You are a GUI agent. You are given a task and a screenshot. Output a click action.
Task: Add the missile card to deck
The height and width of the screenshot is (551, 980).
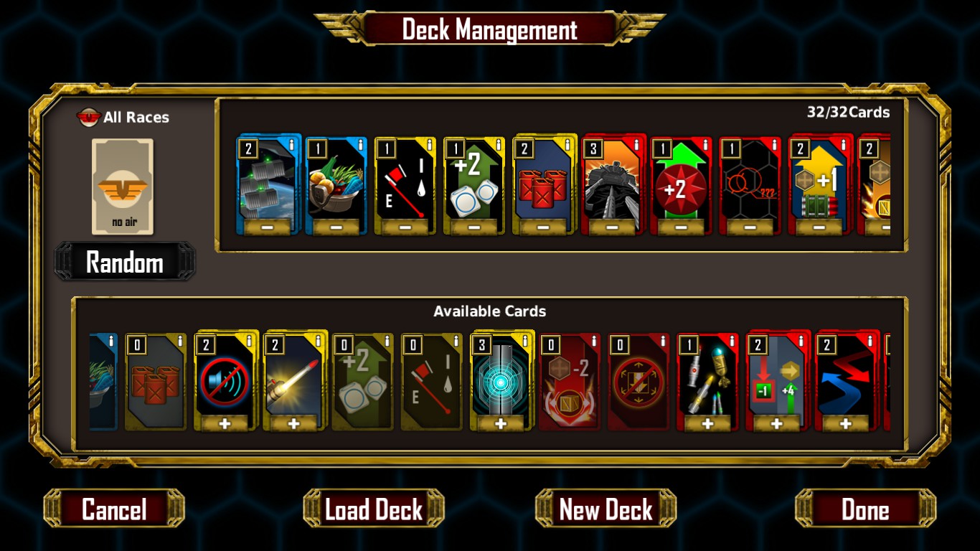(293, 424)
